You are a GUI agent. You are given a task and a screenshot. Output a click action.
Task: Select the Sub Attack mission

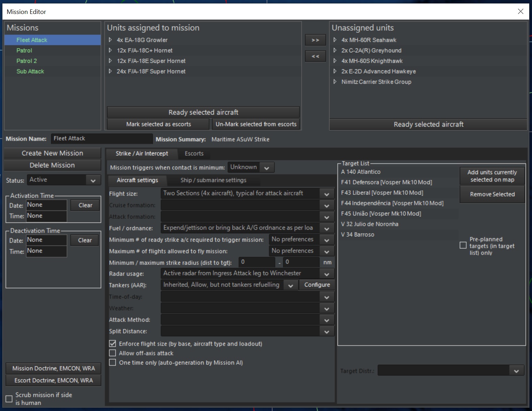[x=53, y=71]
